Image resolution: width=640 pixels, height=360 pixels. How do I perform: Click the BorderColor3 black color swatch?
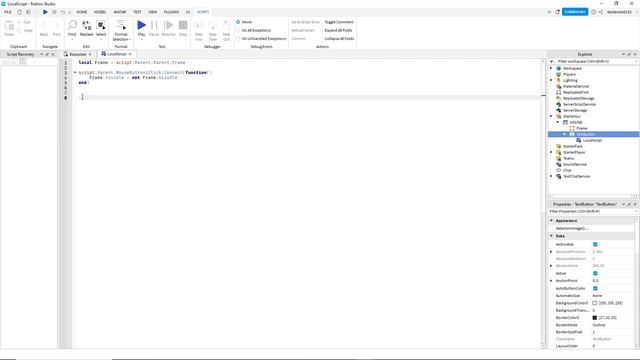point(595,318)
